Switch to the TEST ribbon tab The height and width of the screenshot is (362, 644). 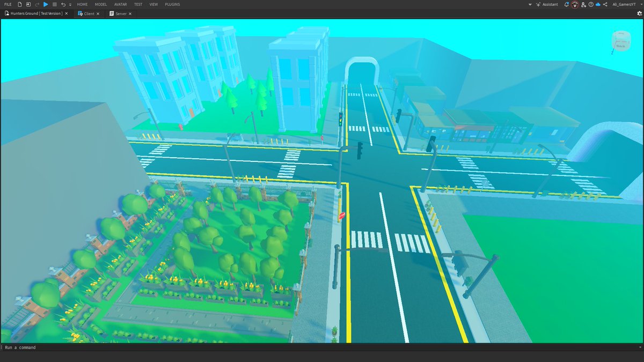[138, 4]
